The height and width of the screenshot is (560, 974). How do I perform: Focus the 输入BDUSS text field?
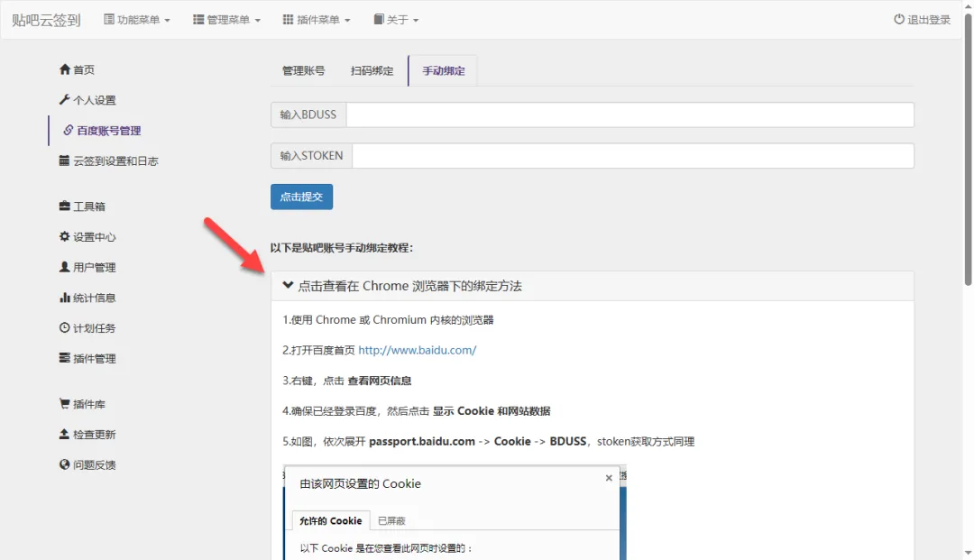point(629,115)
